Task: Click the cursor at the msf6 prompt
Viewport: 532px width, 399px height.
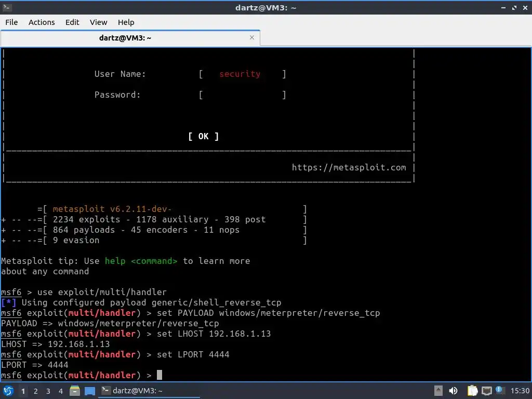Action: 159,375
